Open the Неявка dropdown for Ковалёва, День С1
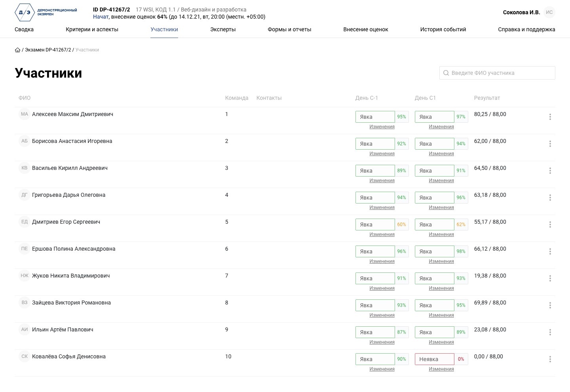570x392 pixels. tap(434, 359)
